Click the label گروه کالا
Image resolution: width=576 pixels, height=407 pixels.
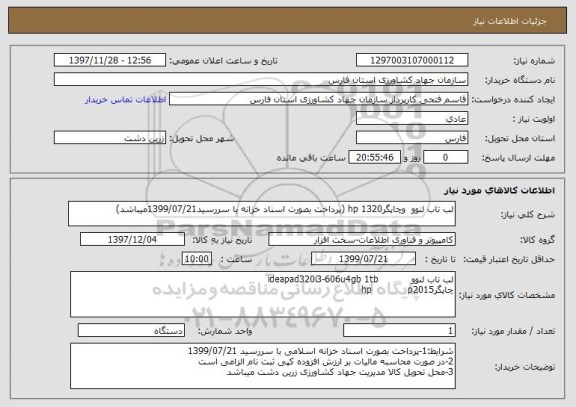(x=537, y=240)
